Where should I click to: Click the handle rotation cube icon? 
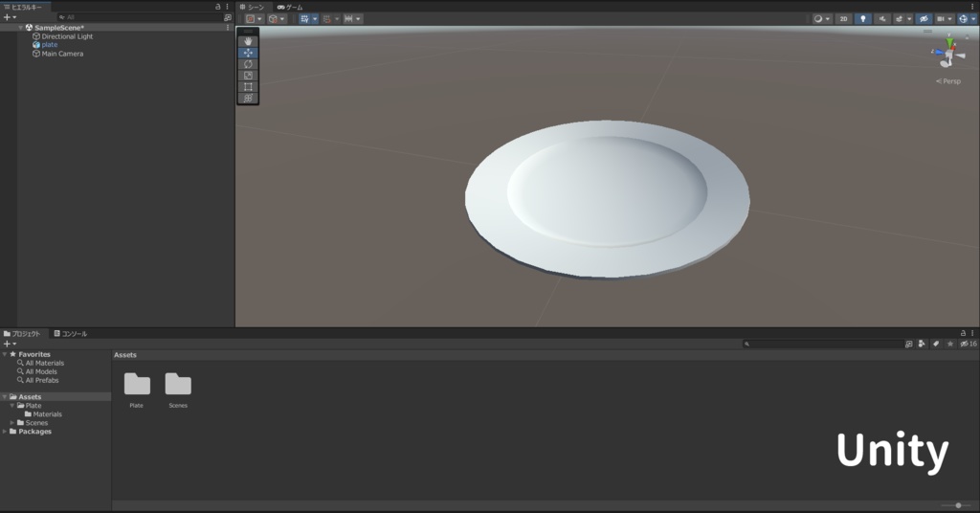tap(273, 19)
